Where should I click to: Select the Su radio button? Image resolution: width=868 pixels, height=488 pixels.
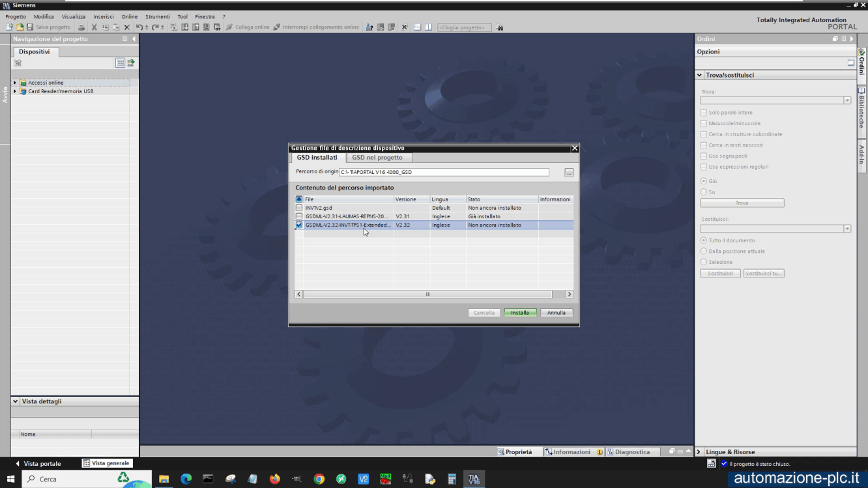coord(704,192)
